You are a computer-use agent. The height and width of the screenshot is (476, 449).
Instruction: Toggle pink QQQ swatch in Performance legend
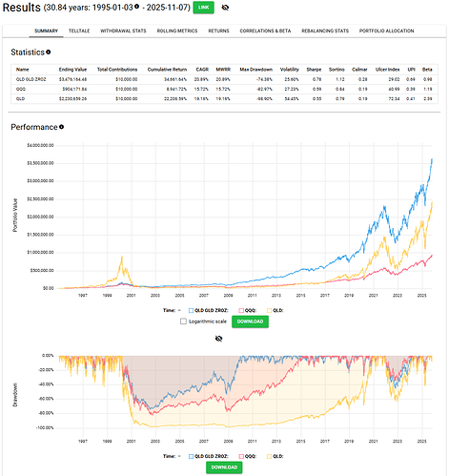click(241, 310)
